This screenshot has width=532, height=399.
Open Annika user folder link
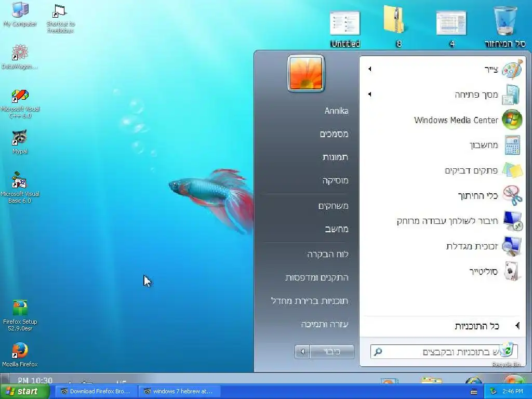[x=336, y=111]
